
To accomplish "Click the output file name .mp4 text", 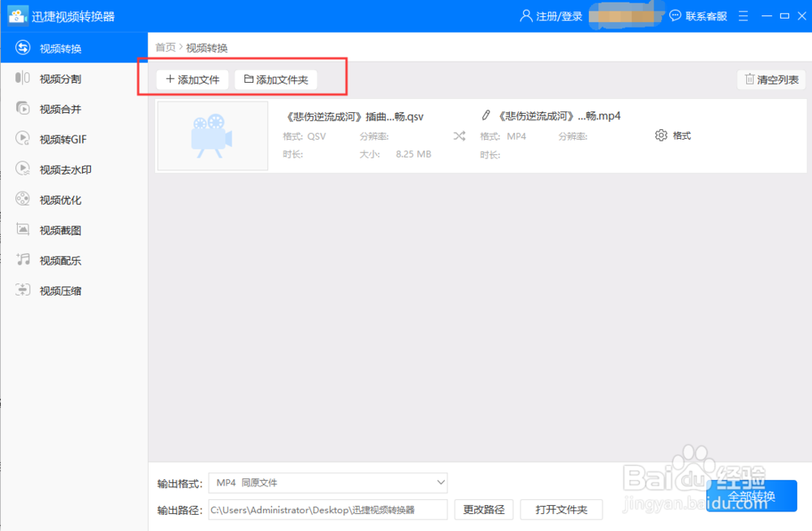I will 559,116.
